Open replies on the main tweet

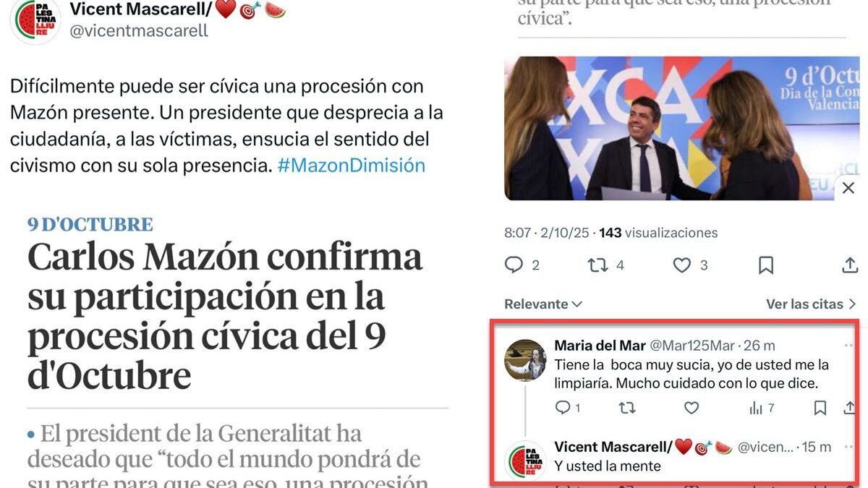522,265
